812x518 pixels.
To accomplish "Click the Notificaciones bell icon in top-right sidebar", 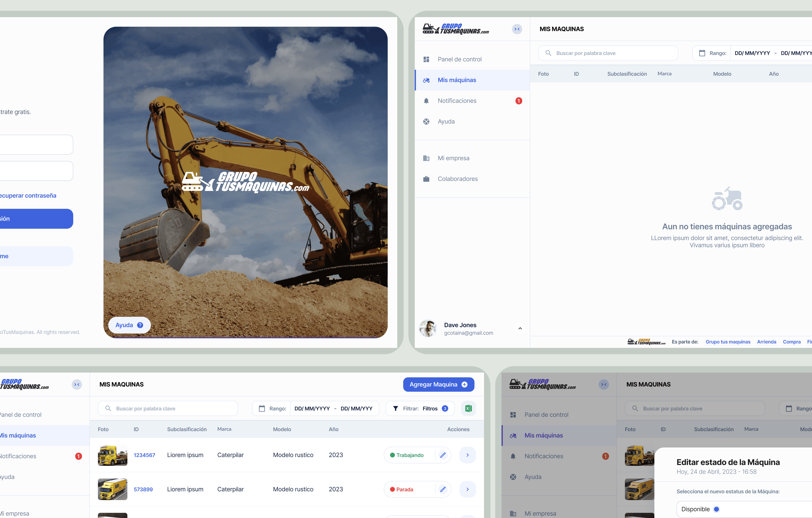I will [426, 101].
